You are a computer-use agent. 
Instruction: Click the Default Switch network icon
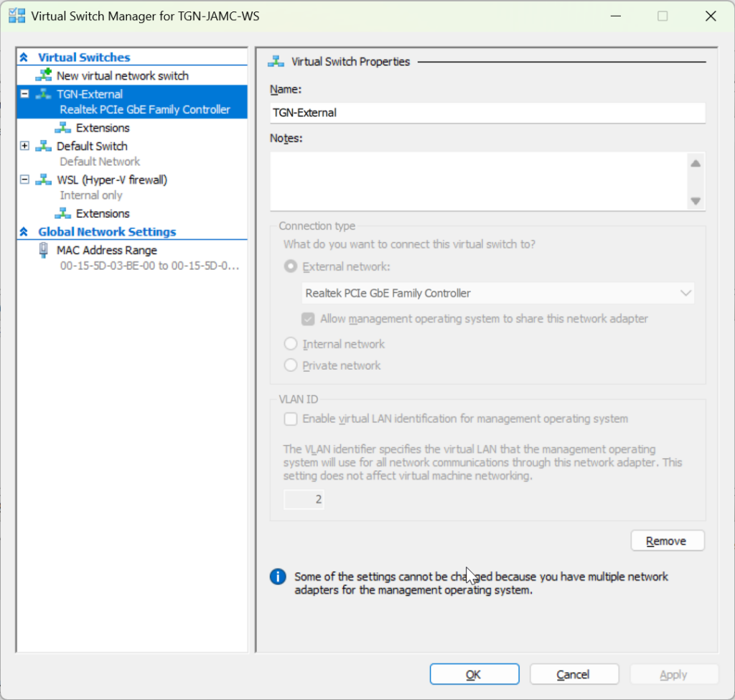tap(45, 146)
